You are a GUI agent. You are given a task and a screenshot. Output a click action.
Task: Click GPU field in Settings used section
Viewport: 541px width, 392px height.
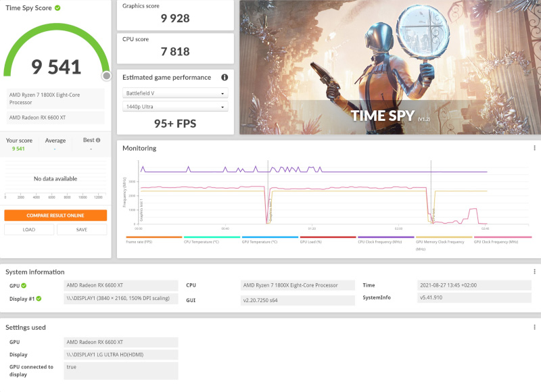click(121, 343)
